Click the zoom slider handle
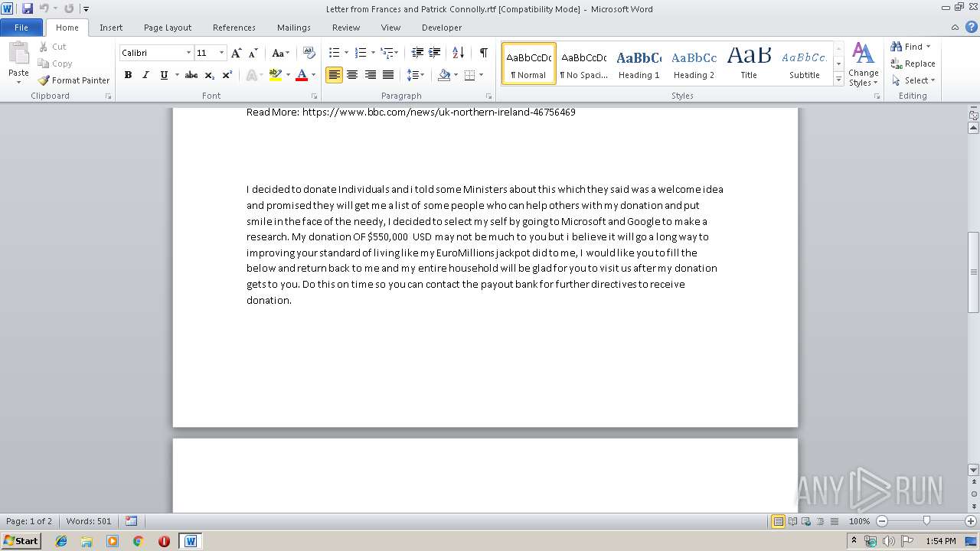Image resolution: width=980 pixels, height=551 pixels. 926,521
